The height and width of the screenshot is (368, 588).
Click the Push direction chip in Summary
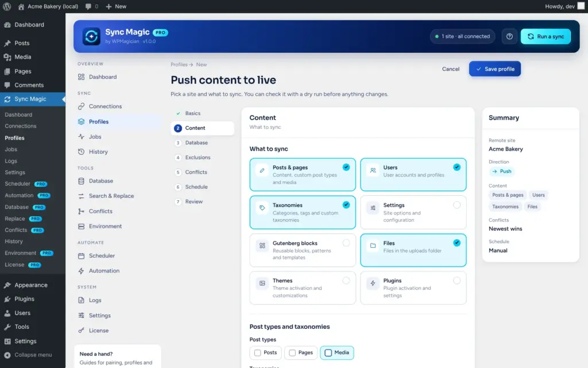(x=501, y=171)
